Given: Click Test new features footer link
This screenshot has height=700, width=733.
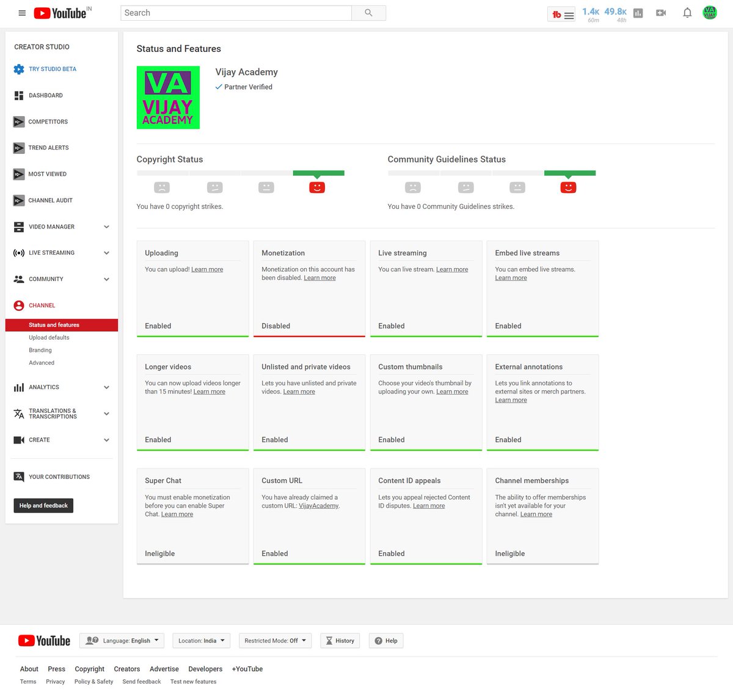Looking at the screenshot, I should click(x=193, y=682).
